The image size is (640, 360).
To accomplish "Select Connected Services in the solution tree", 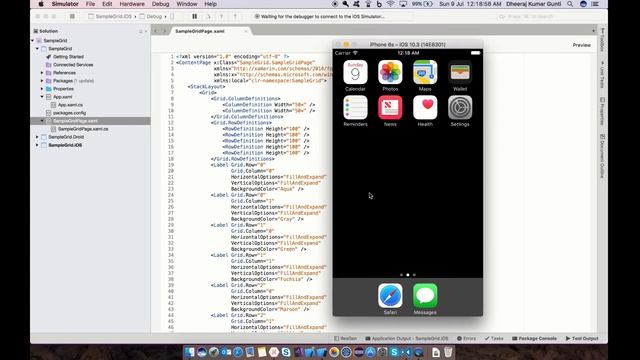I will pyautogui.click(x=73, y=64).
